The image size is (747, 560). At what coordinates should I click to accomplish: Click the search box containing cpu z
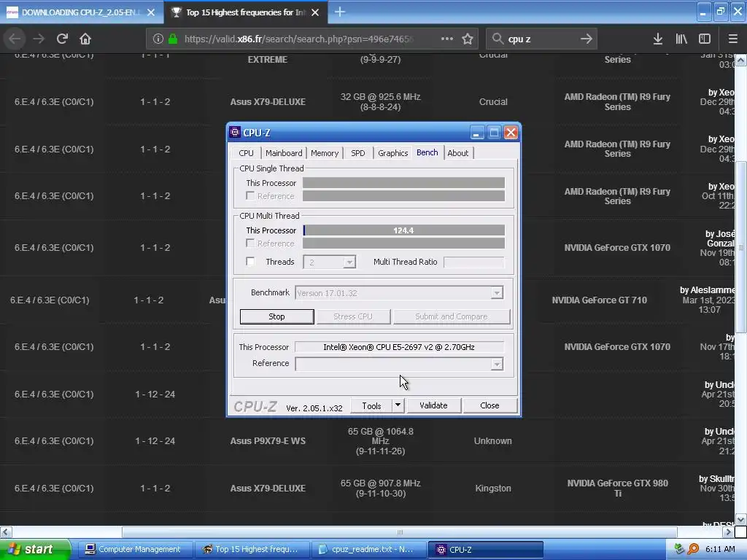[x=542, y=39]
